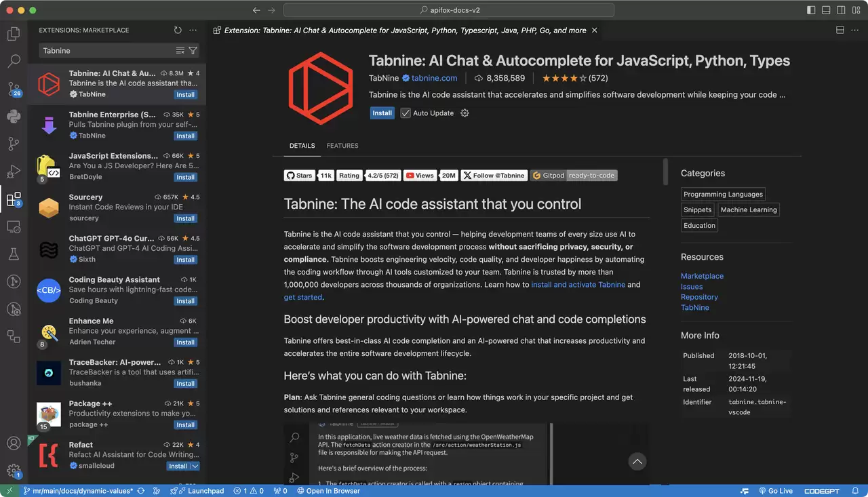
Task: Click the apifox-docs-v2 command center
Action: pos(449,10)
